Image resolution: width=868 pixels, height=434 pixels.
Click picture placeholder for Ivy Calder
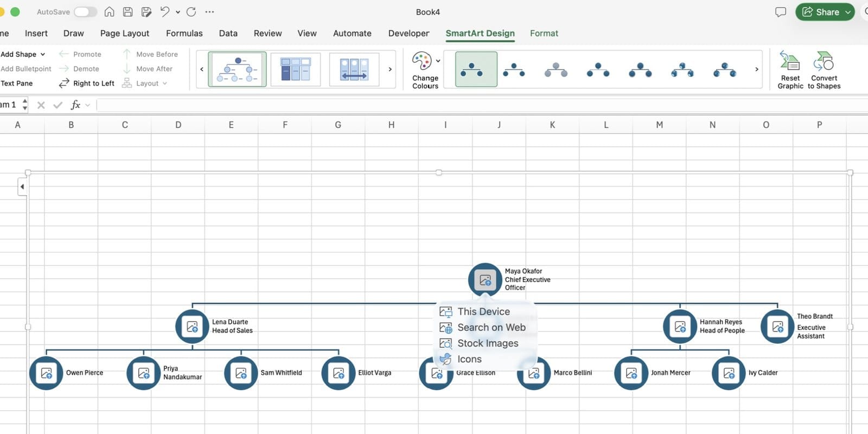[x=729, y=373]
